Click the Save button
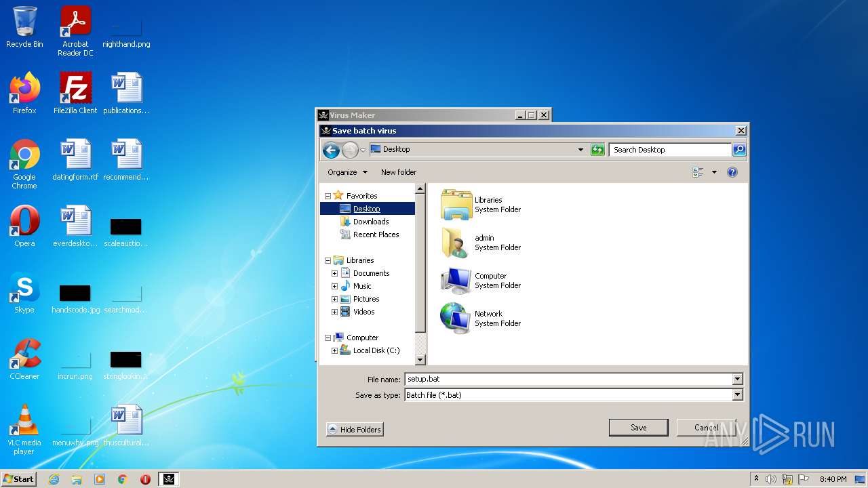 point(639,428)
